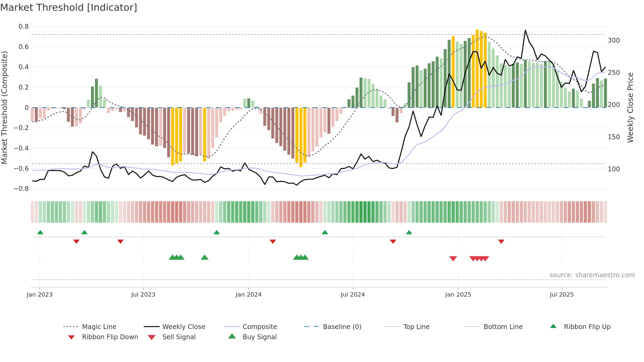Click the 0.8 left axis tick

click(24, 26)
